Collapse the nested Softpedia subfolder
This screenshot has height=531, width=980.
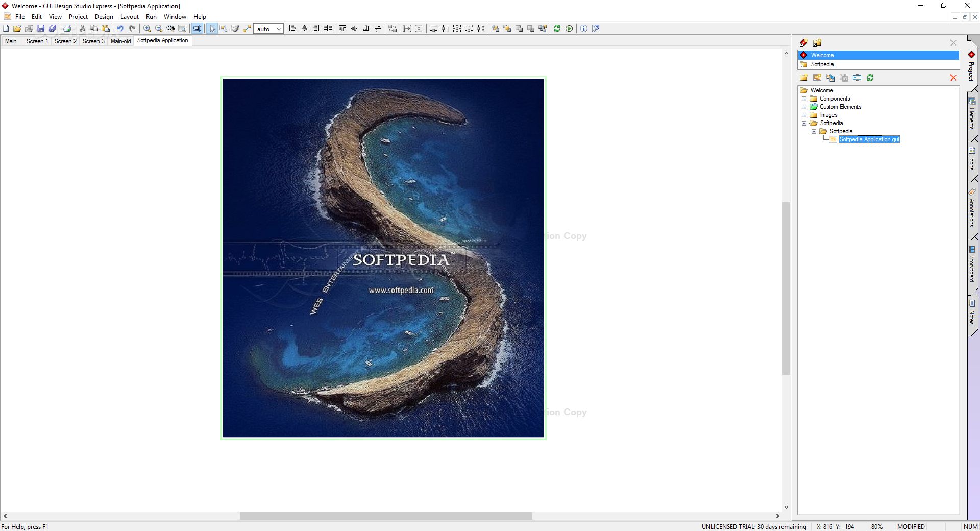tap(814, 131)
